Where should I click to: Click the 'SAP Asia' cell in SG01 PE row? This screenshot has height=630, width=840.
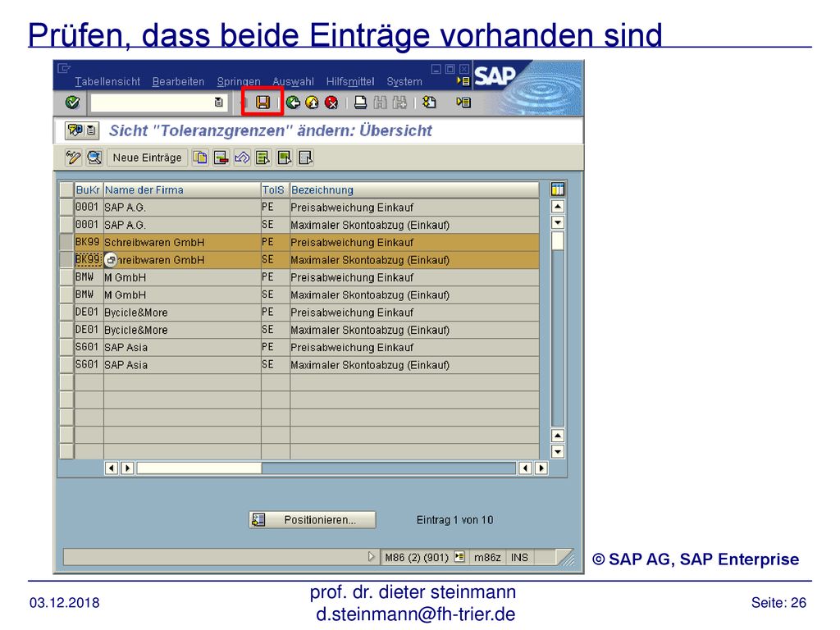182,347
